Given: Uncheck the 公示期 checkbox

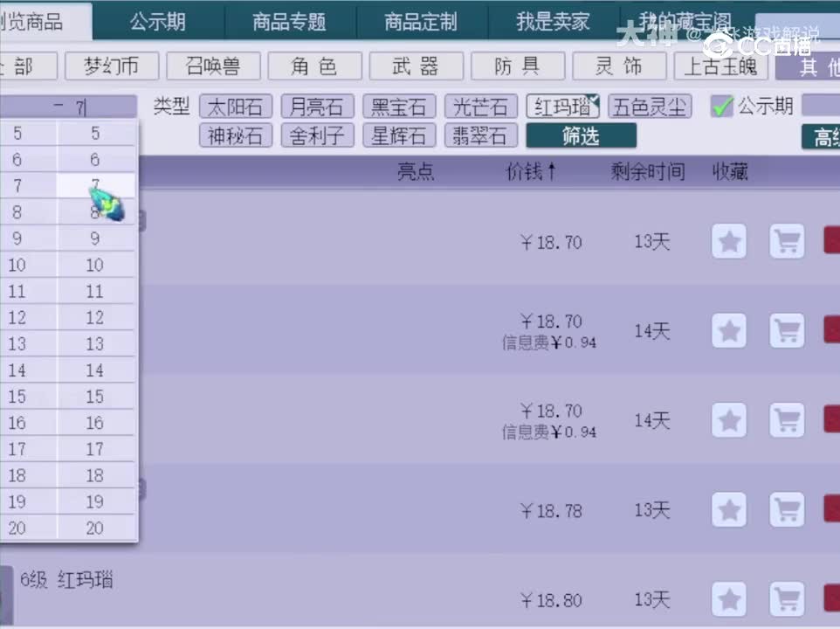Looking at the screenshot, I should click(x=720, y=105).
